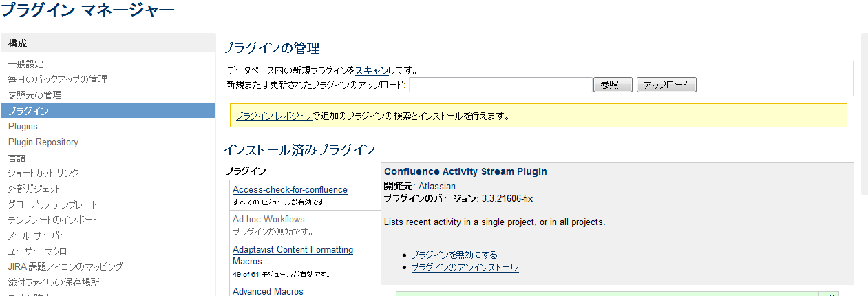868x296 pixels.
Task: Click プラグインのアンインストール link
Action: 465,267
